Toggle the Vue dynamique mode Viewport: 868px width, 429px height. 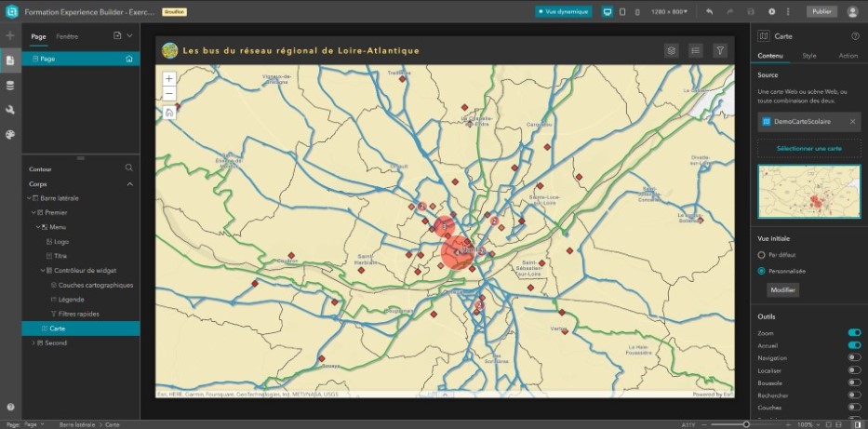pyautogui.click(x=564, y=11)
